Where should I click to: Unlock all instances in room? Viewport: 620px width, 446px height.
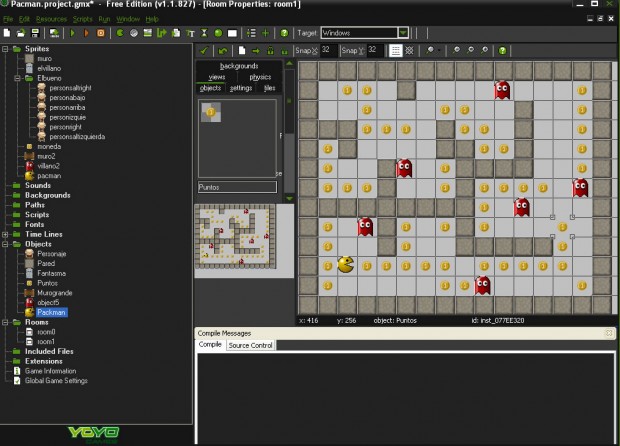[x=284, y=51]
